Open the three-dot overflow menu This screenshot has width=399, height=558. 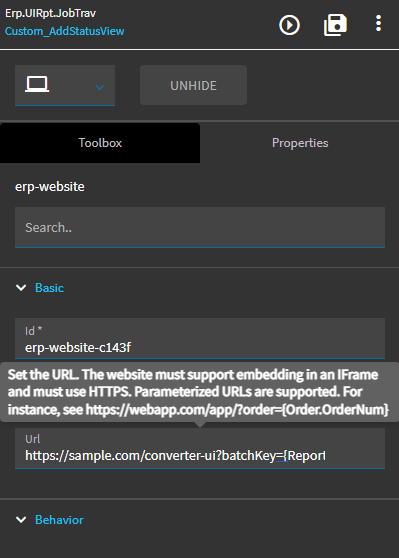pyautogui.click(x=378, y=23)
